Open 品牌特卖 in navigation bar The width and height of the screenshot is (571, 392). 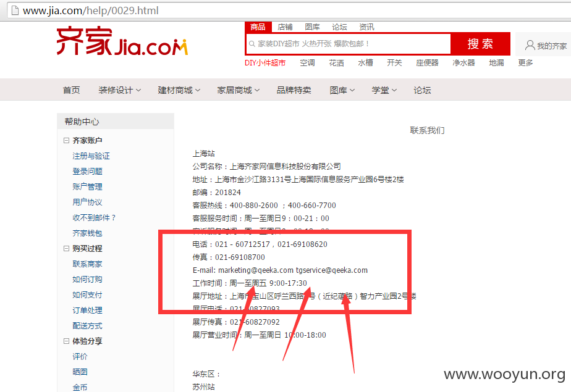point(294,90)
